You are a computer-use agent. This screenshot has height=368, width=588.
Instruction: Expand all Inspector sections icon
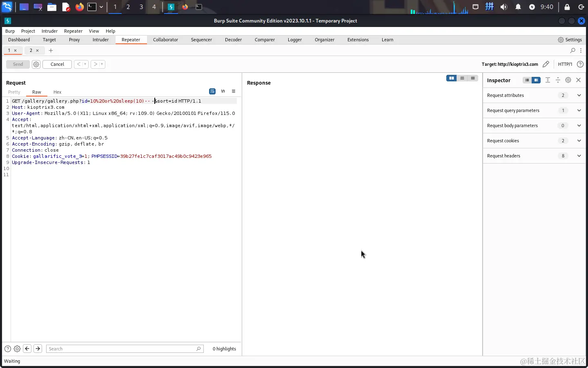[x=548, y=80]
